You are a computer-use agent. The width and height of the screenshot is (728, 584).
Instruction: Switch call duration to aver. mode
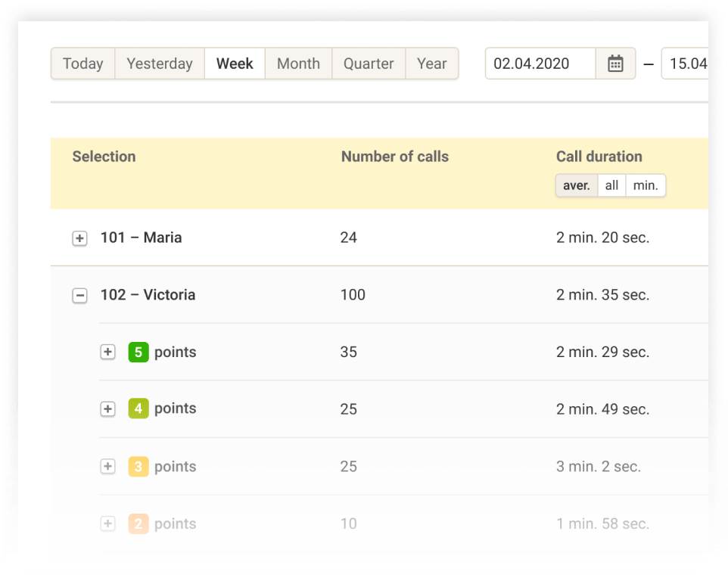pyautogui.click(x=577, y=185)
